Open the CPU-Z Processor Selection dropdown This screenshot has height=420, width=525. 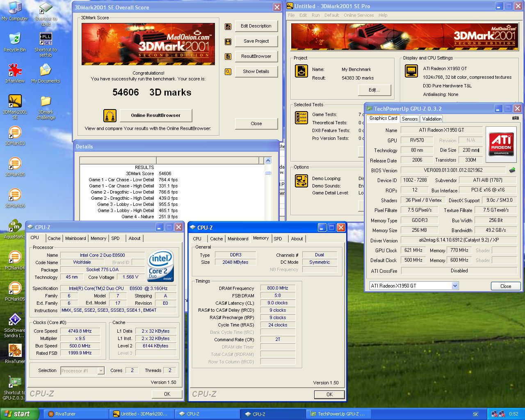pyautogui.click(x=101, y=371)
